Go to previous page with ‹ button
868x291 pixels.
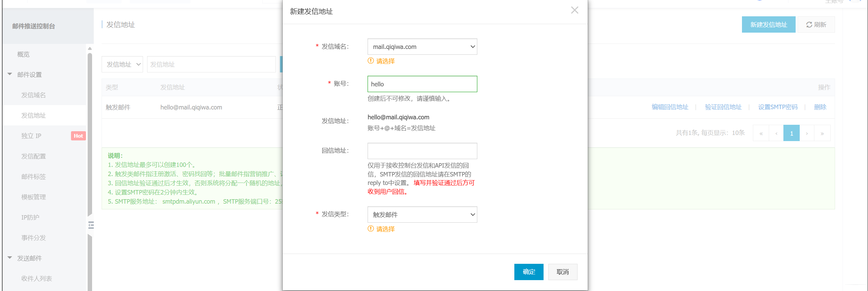click(x=776, y=133)
